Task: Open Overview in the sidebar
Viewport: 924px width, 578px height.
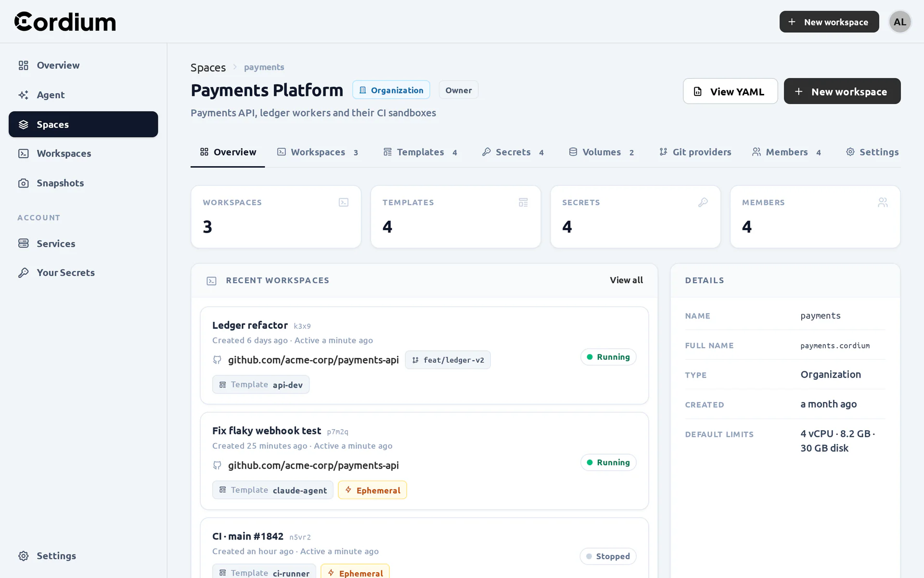Action: [x=83, y=65]
